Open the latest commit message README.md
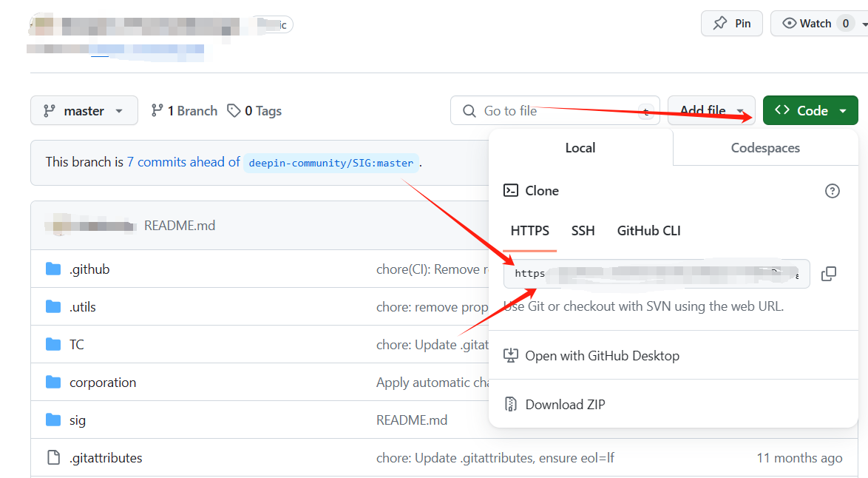This screenshot has width=868, height=478. coord(180,226)
